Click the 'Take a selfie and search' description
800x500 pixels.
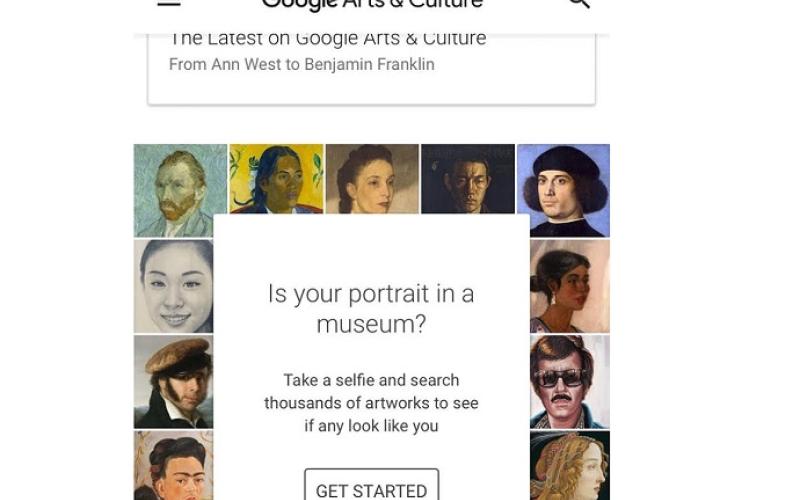tap(371, 380)
